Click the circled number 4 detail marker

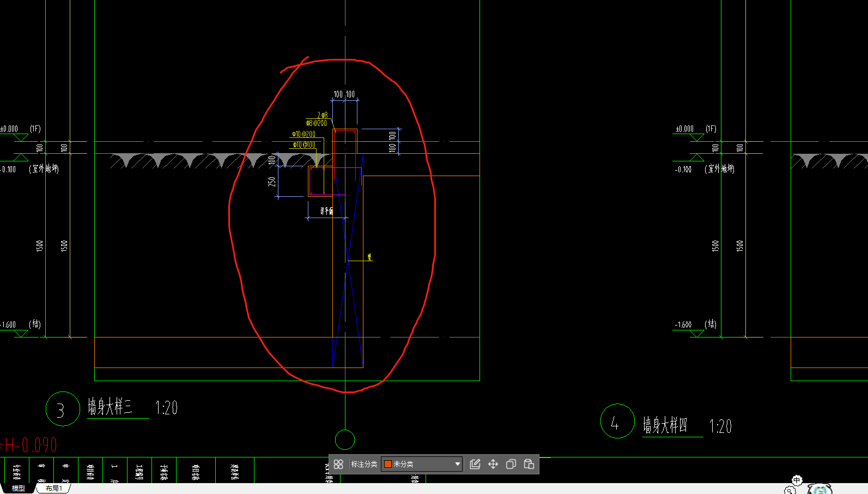coord(617,421)
